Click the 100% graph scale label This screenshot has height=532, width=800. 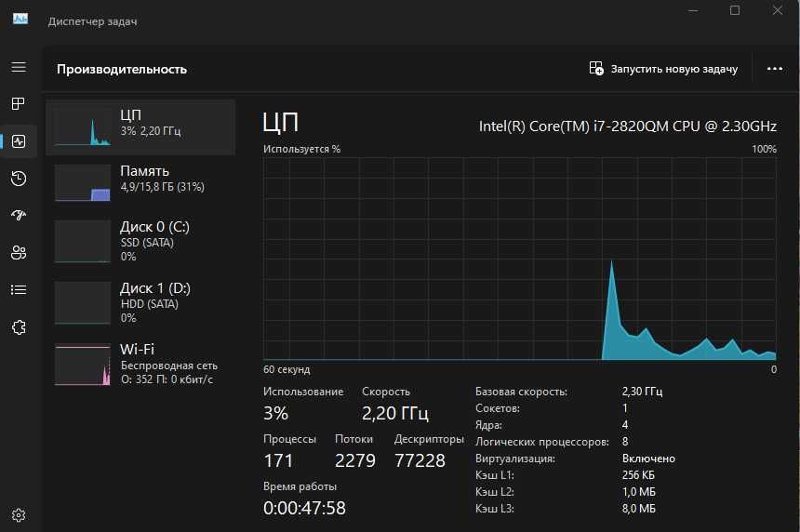[764, 149]
